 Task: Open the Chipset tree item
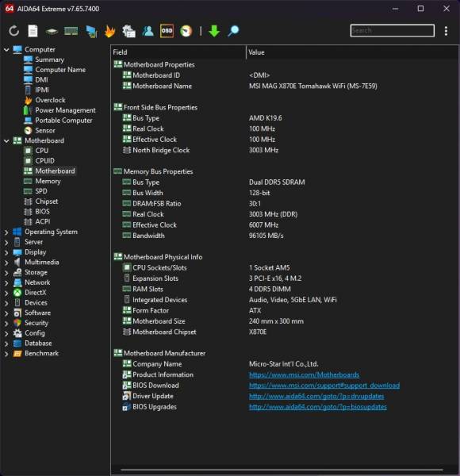[x=47, y=202]
